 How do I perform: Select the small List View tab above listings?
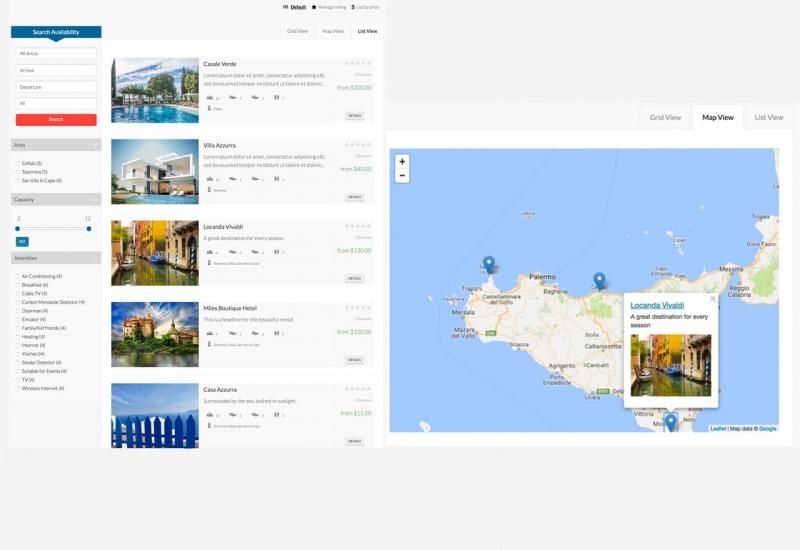[x=367, y=31]
